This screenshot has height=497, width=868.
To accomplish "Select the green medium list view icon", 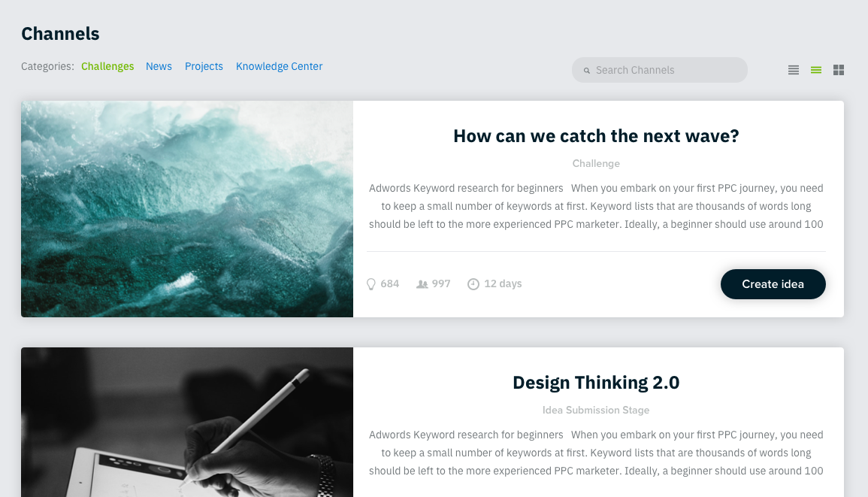I will (x=816, y=70).
